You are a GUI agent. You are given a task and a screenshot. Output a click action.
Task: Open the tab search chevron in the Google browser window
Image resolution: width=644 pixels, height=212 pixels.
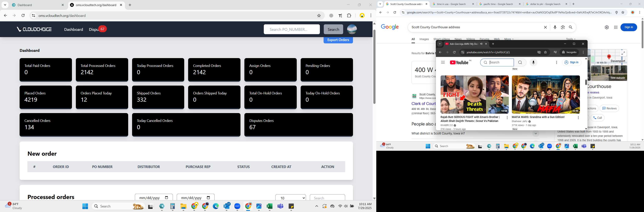point(380,4)
